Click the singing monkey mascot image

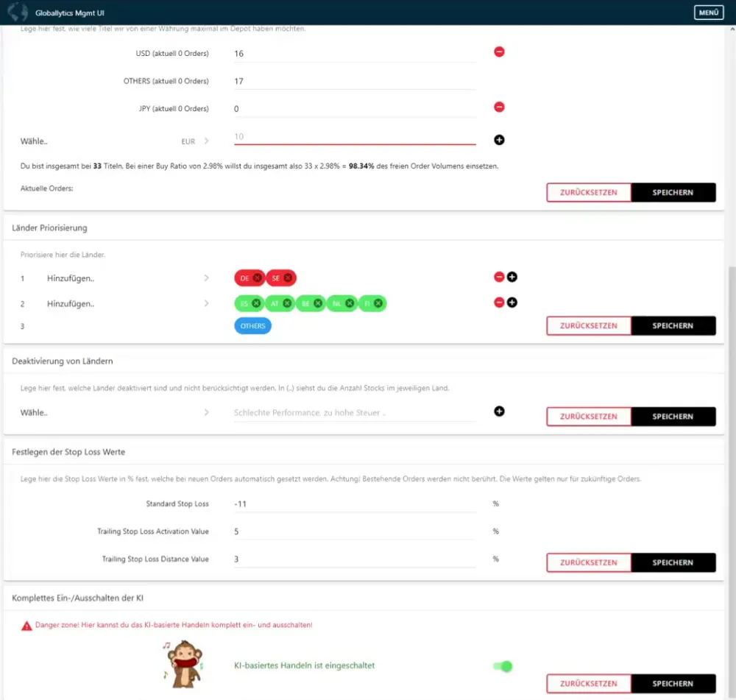click(x=184, y=665)
